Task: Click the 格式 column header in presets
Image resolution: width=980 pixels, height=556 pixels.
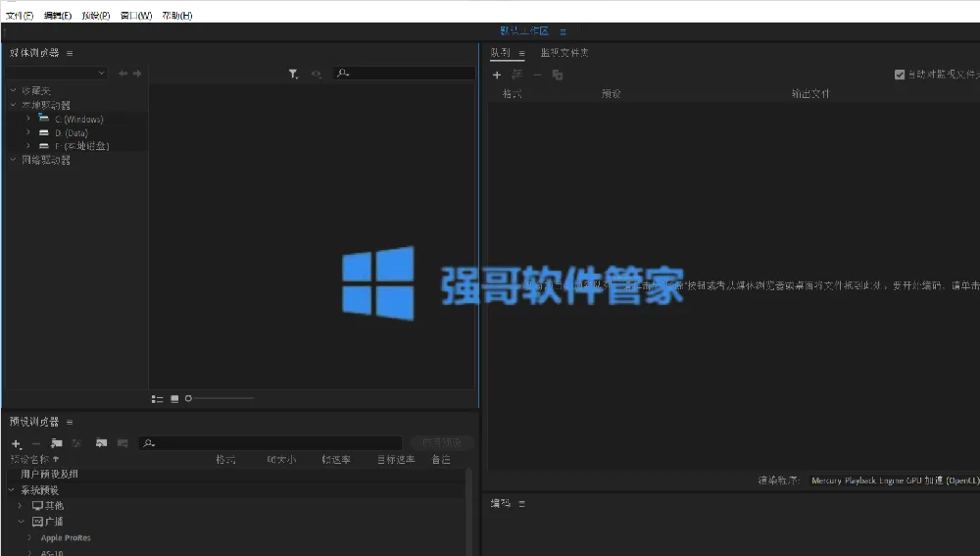Action: (x=225, y=460)
